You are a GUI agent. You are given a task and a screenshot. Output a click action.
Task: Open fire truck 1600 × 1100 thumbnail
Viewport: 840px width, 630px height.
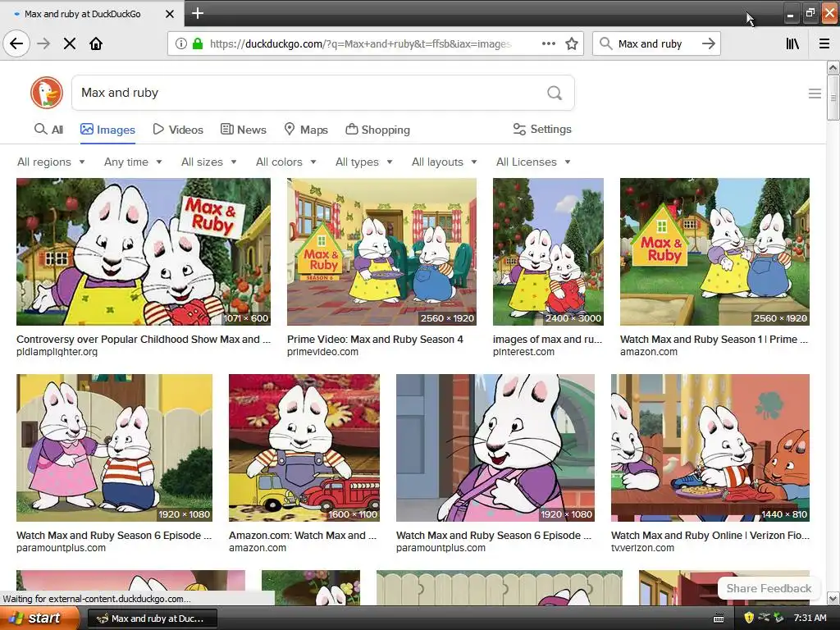pyautogui.click(x=304, y=448)
